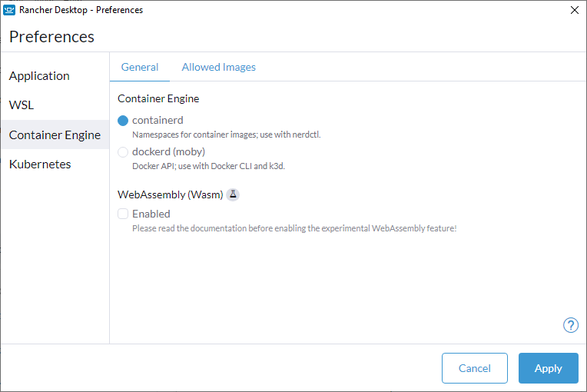
Task: Switch to the General tab
Action: coord(140,67)
